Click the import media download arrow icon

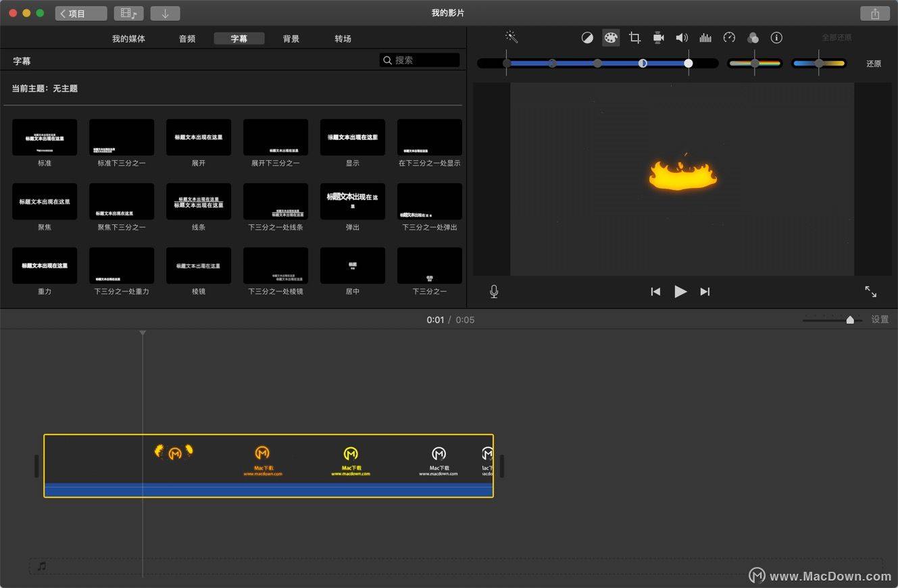click(x=165, y=12)
